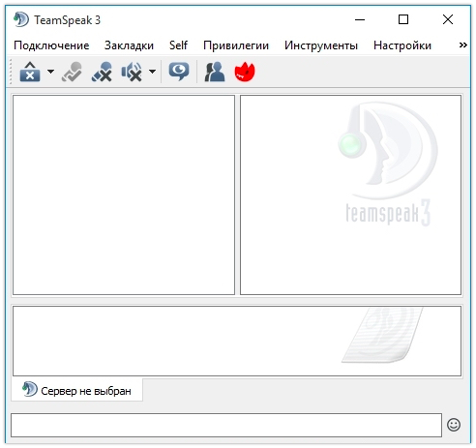The width and height of the screenshot is (476, 448).
Task: Open the Contacts manager icon
Action: (215, 72)
